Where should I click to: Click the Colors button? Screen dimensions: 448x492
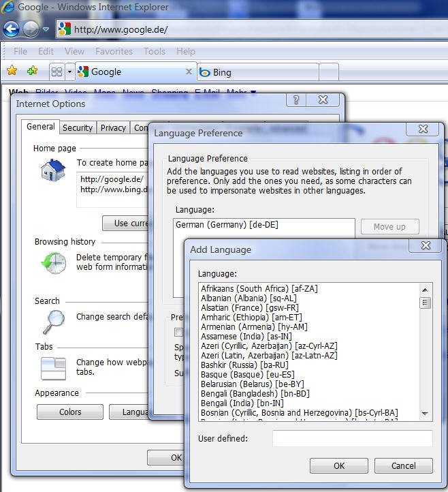tap(70, 412)
